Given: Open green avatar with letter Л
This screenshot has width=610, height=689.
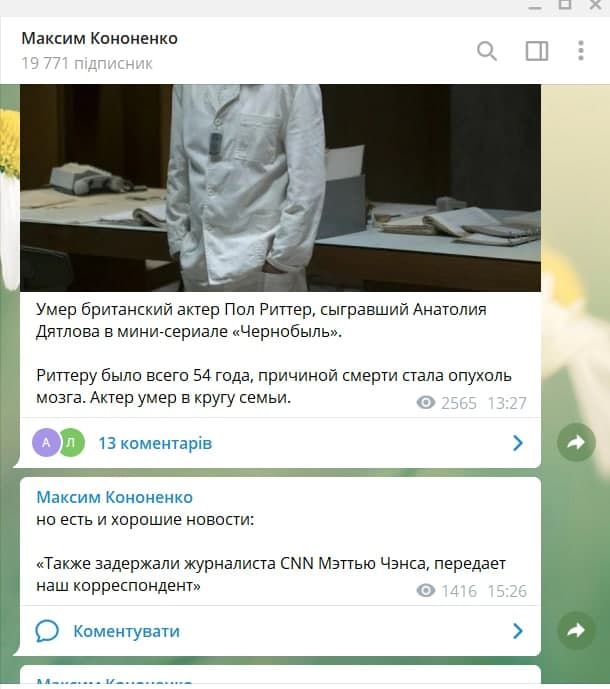Looking at the screenshot, I should click(71, 442).
